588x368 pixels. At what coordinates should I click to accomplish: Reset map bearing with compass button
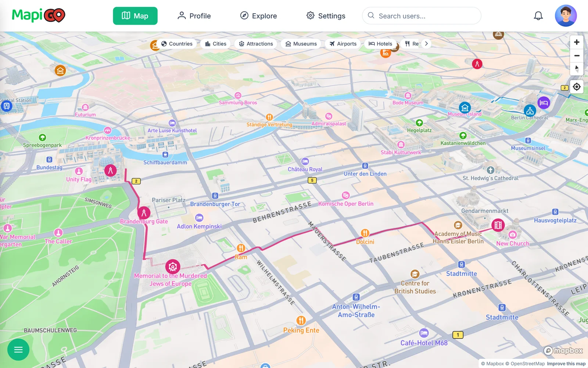(577, 69)
